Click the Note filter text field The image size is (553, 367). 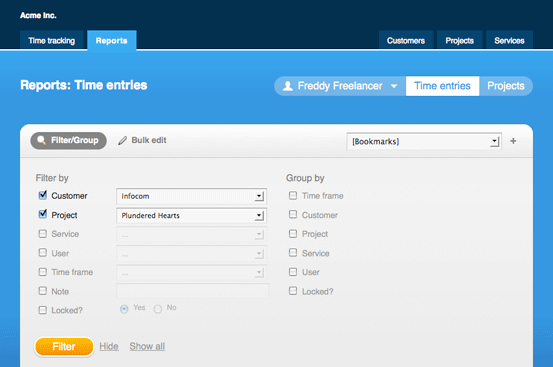tap(192, 291)
